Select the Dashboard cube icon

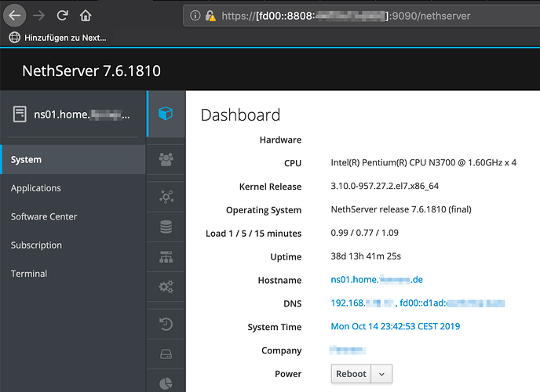click(x=166, y=114)
